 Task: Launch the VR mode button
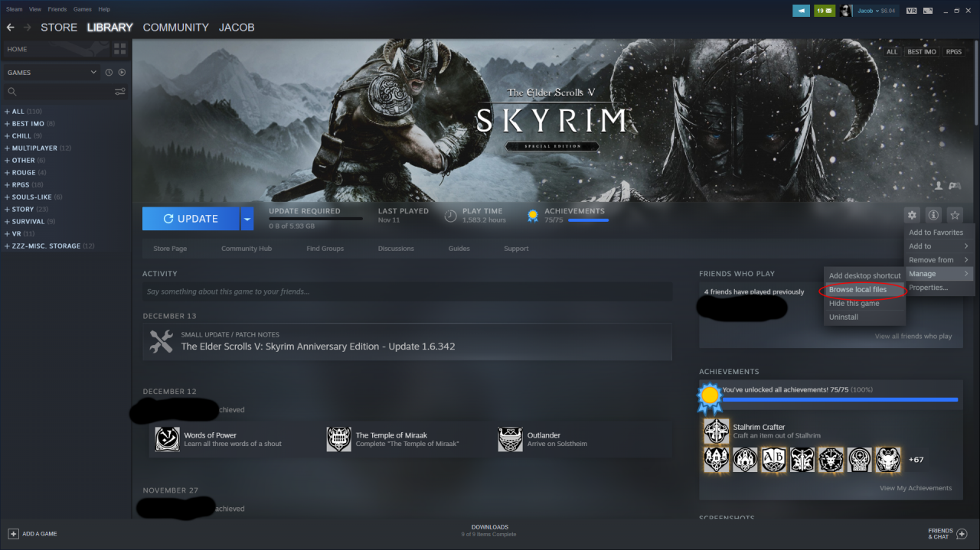coord(911,11)
